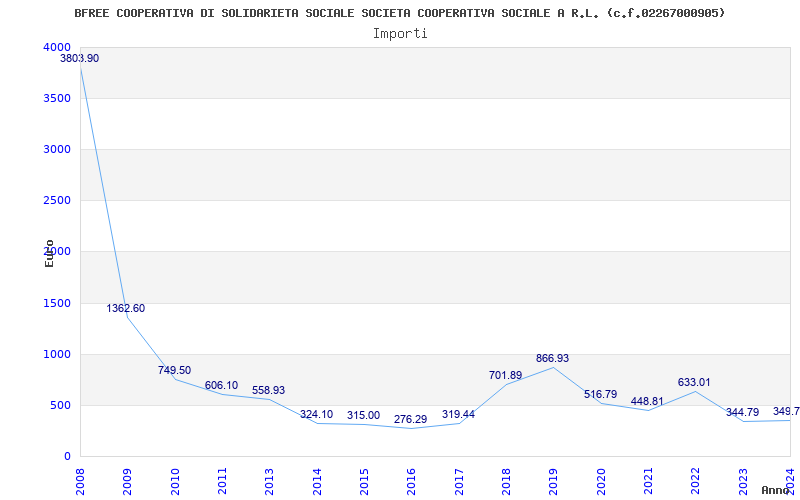The image size is (800, 500).
Task: Click the 558.93 data point label
Action: coord(268,391)
